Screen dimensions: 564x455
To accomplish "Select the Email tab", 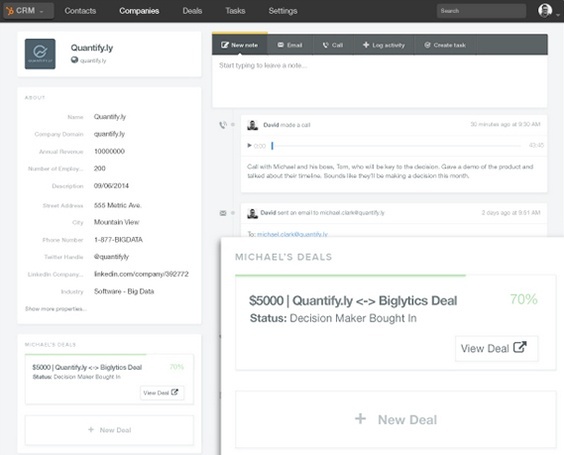I will pos(290,45).
